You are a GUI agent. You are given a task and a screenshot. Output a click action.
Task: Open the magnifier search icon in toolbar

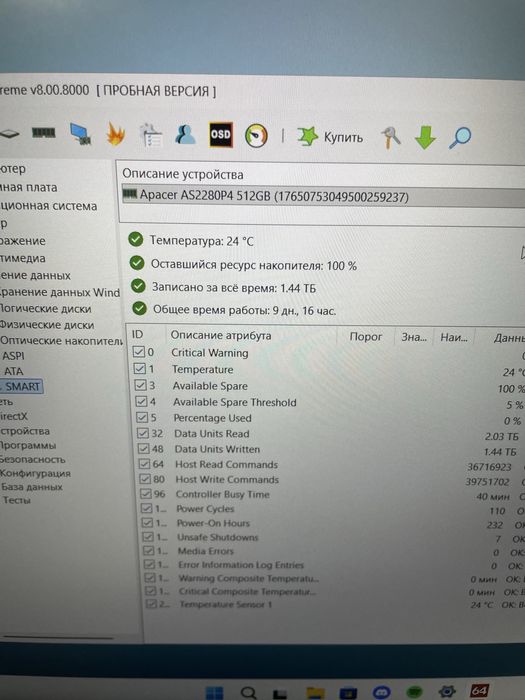460,138
